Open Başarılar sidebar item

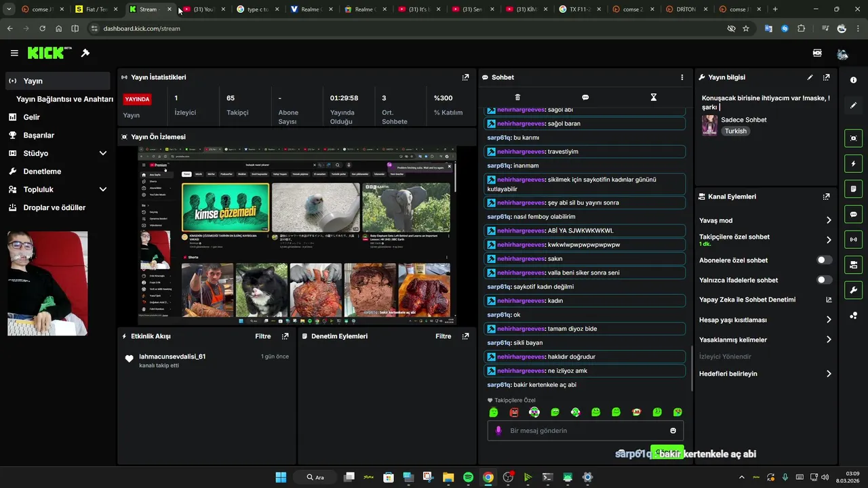pyautogui.click(x=39, y=136)
